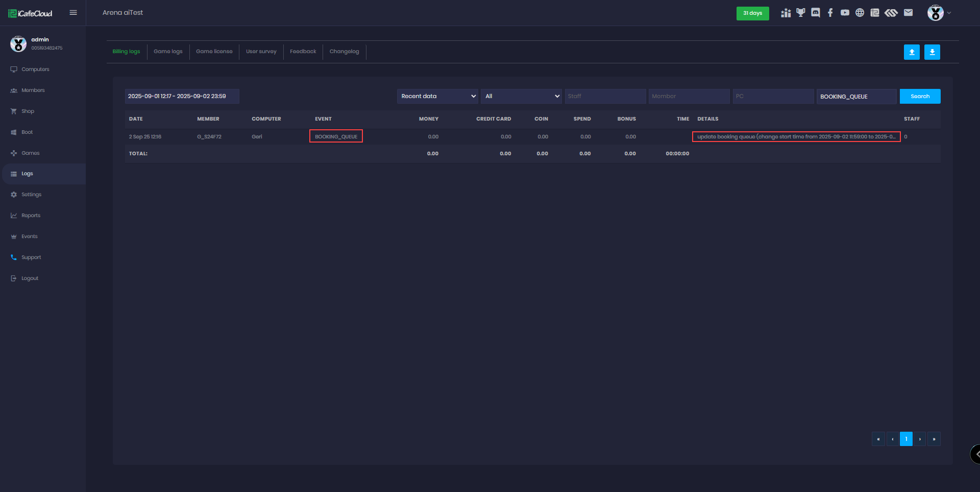Open the All event type dropdown
The height and width of the screenshot is (492, 980).
pyautogui.click(x=521, y=96)
